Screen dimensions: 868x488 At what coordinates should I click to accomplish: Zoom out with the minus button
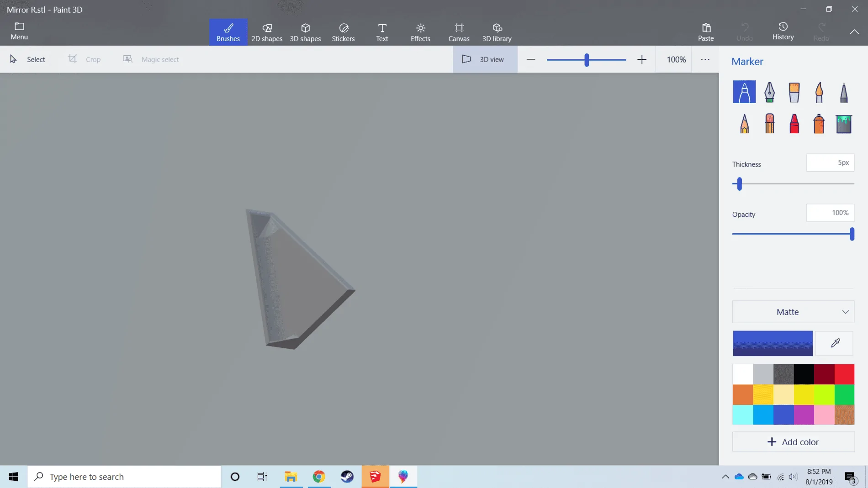pyautogui.click(x=530, y=59)
